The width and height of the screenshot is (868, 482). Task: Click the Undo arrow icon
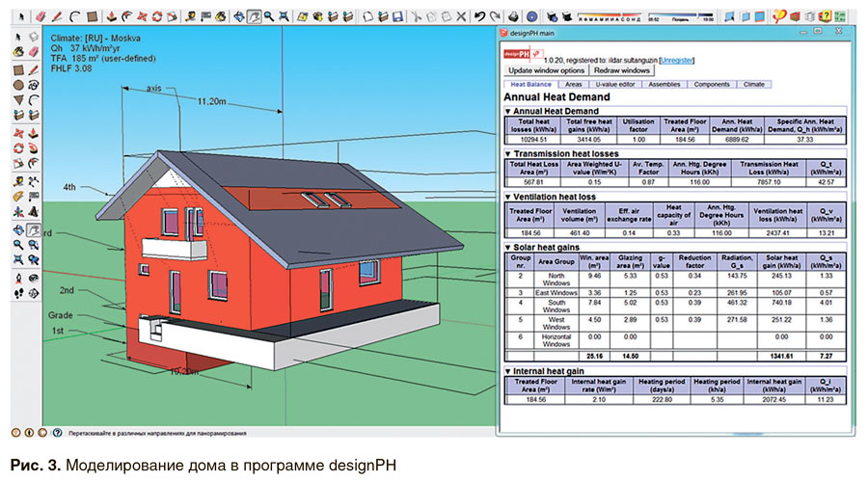(480, 16)
